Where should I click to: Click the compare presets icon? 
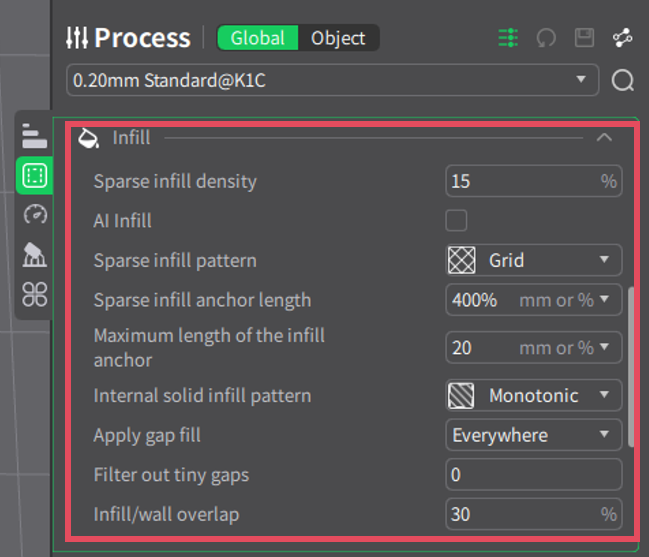click(622, 38)
